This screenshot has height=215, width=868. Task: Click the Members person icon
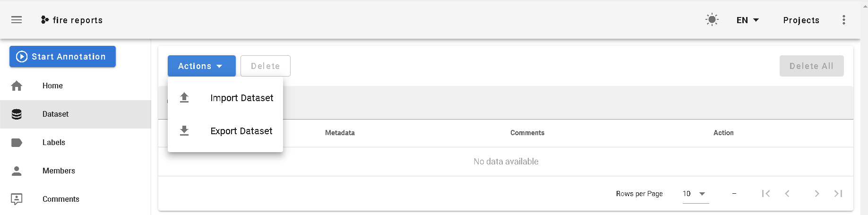(17, 171)
